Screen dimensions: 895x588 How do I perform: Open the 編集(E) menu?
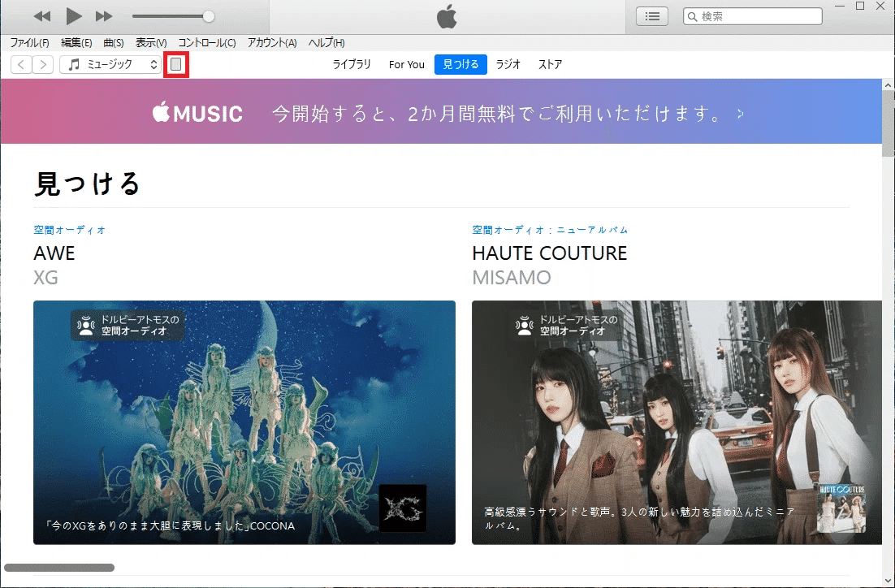(76, 43)
